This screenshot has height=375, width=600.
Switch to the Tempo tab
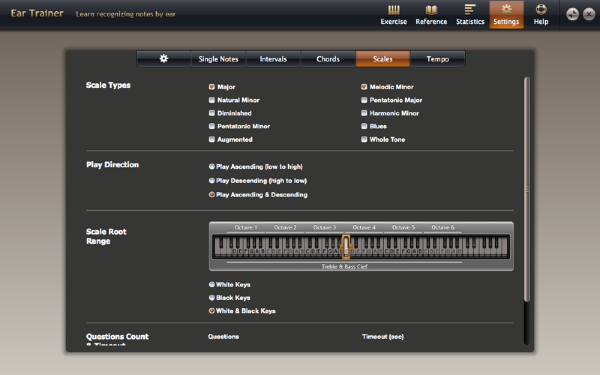438,59
